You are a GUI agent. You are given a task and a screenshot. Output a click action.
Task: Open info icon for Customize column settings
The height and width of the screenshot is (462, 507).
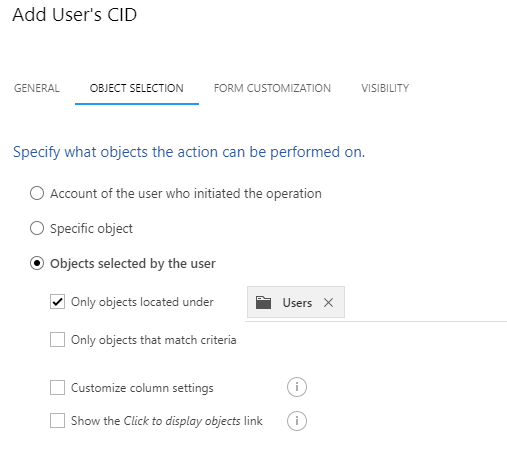coord(297,387)
